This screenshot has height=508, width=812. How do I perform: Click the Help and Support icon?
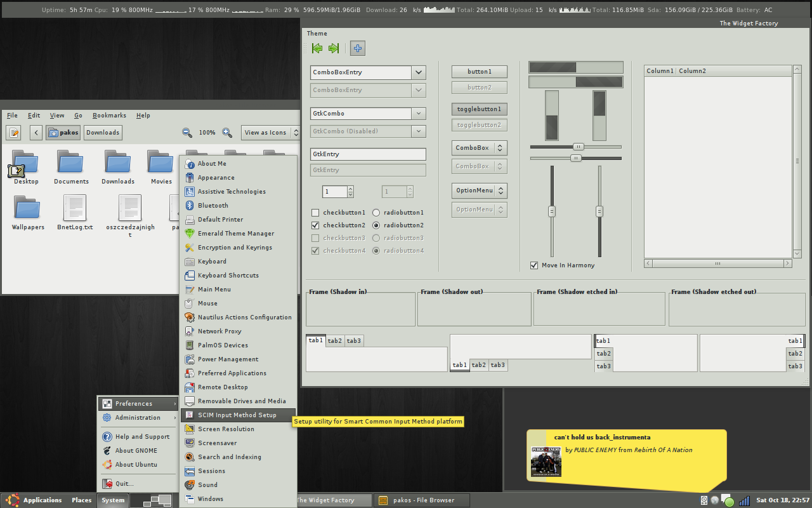(107, 437)
